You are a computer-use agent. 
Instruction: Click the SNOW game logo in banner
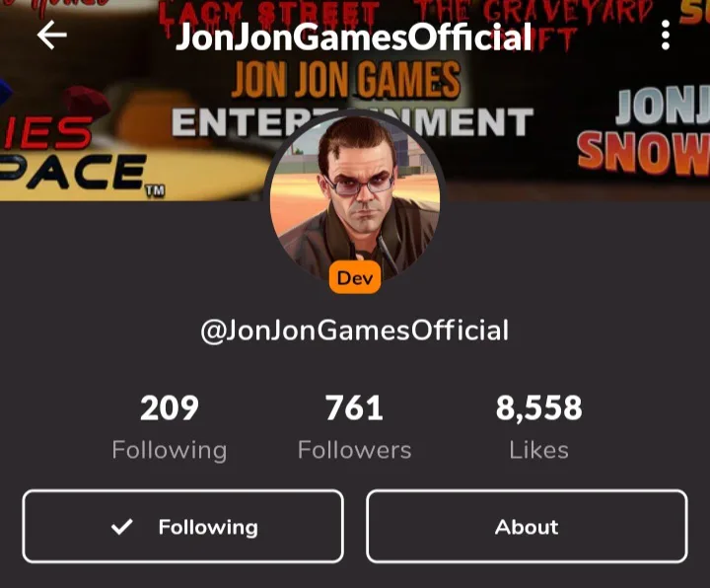(x=643, y=152)
